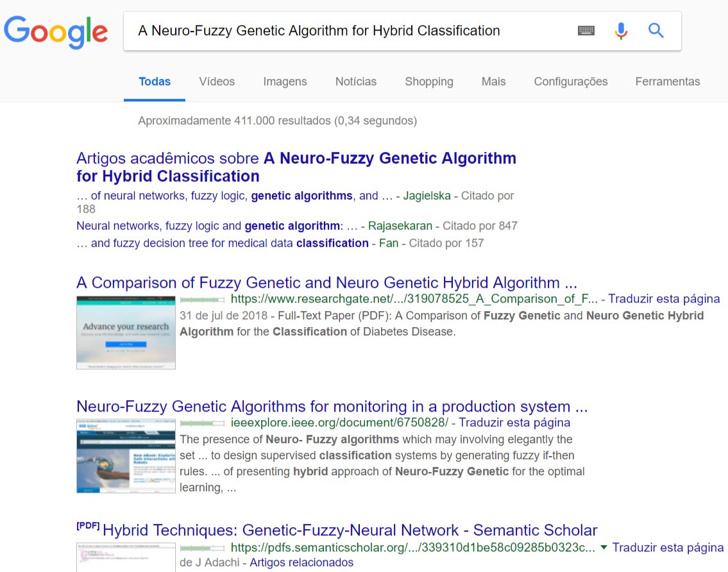The width and height of the screenshot is (728, 572).
Task: Click the Google logo
Action: click(56, 31)
